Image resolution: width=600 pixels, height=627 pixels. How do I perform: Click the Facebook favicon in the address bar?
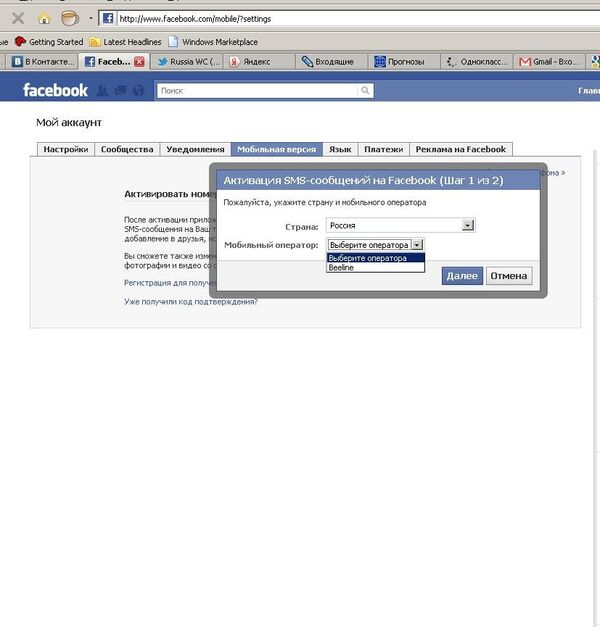click(x=108, y=18)
